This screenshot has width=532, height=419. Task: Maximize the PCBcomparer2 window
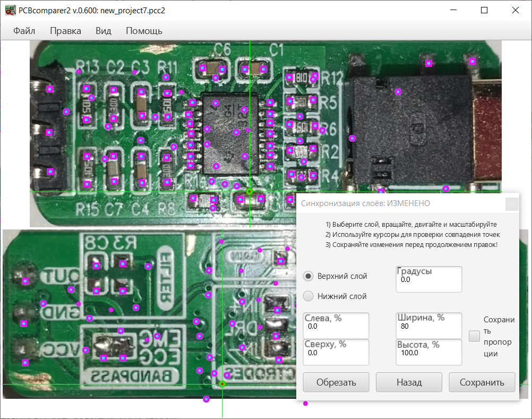tap(484, 10)
